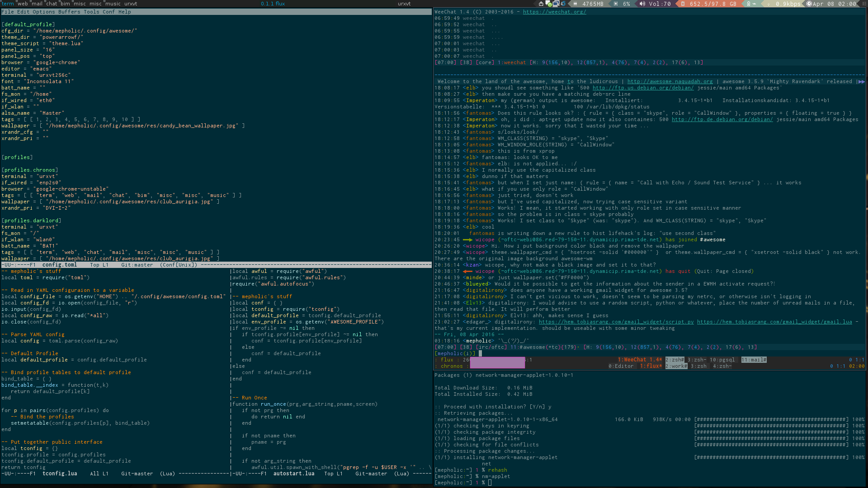Screen dimensions: 868x488
Task: Select the 11:mail# tmux window
Action: click(x=754, y=360)
